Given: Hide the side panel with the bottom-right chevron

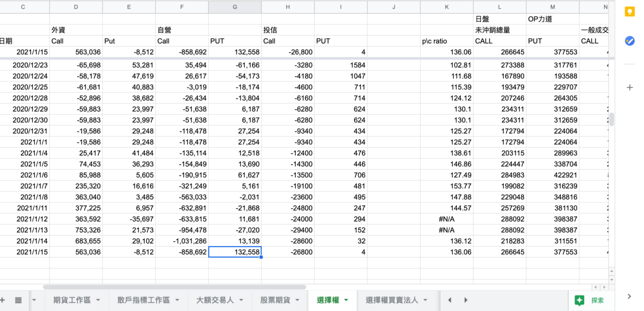Looking at the screenshot, I should point(629,296).
